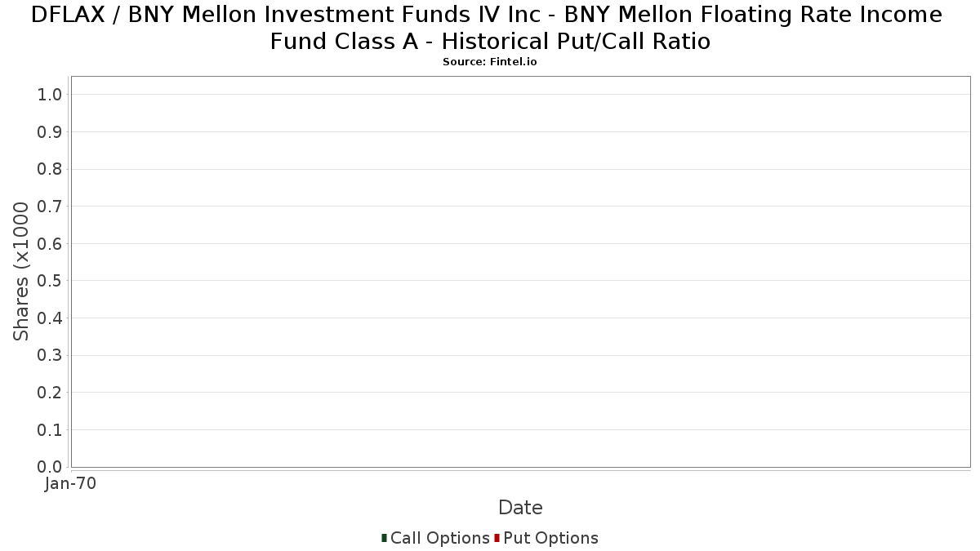The height and width of the screenshot is (551, 980).
Task: Click the Jan-70 date tick label
Action: pyautogui.click(x=71, y=484)
